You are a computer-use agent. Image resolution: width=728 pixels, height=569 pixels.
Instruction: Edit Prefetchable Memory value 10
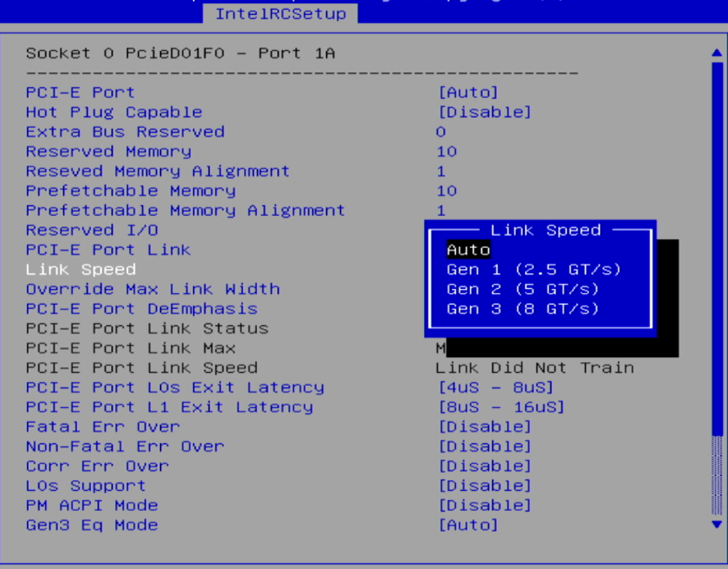click(446, 190)
